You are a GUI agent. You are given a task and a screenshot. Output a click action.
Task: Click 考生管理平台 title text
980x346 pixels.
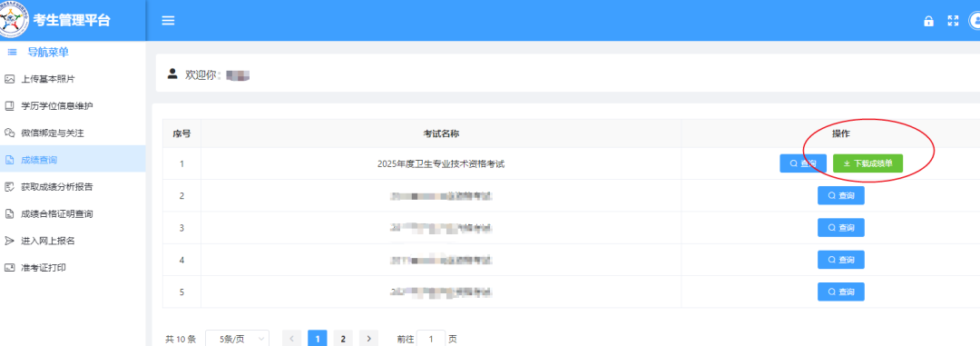(x=72, y=20)
